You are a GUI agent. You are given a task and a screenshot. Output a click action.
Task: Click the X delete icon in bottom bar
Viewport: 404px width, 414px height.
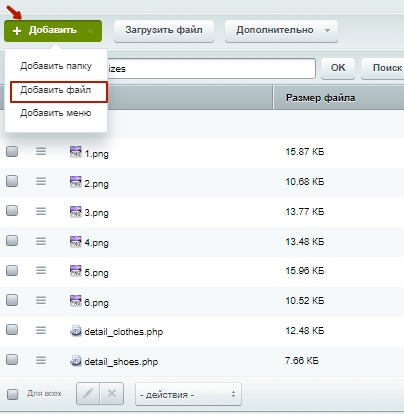112,394
